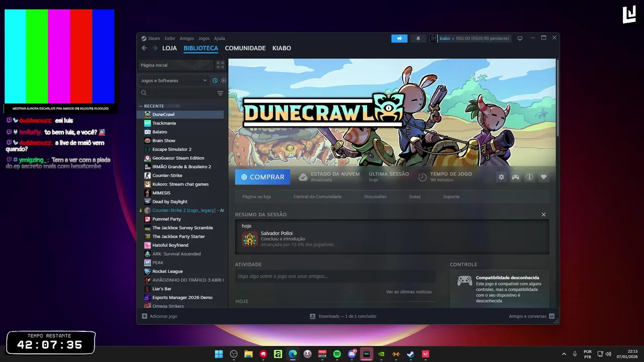Open advanced filter options icon
Screen dimensions: 644x362
tap(220, 93)
